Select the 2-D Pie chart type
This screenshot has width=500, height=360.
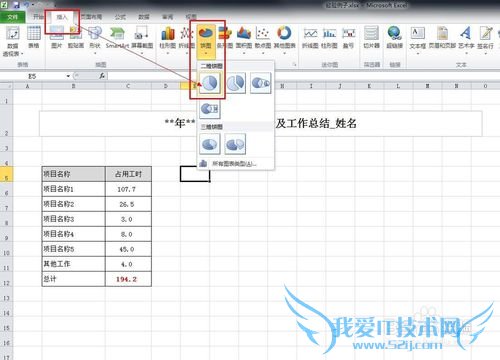click(210, 83)
